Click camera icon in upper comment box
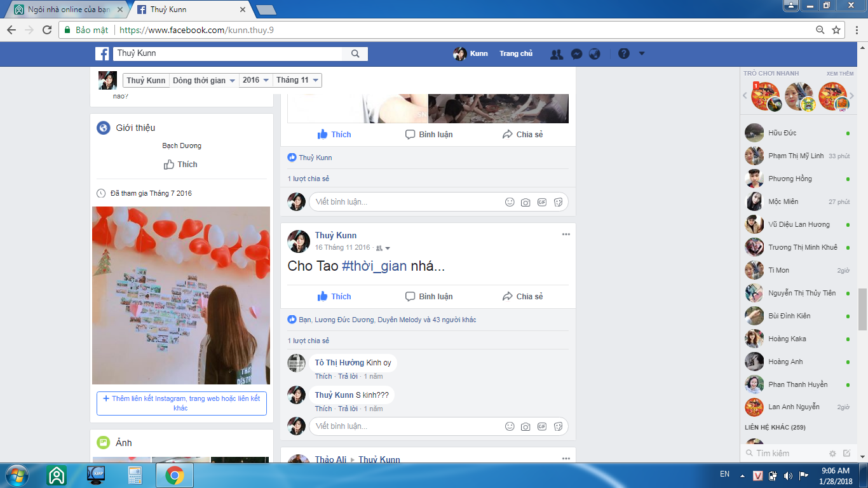The image size is (868, 488). 526,202
